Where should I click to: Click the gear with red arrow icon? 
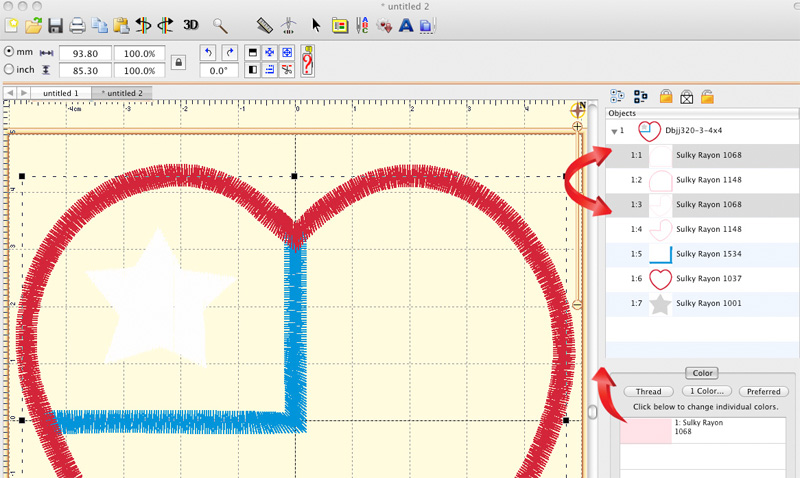click(384, 26)
